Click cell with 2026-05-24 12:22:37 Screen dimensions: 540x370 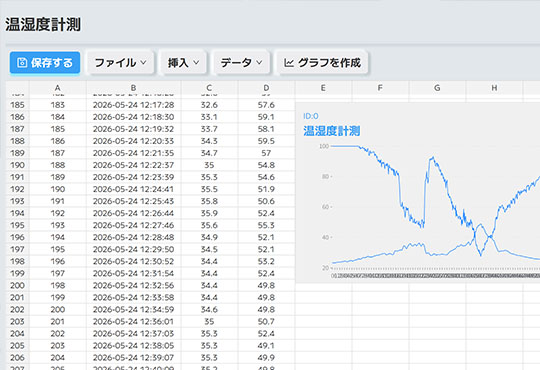(133, 165)
